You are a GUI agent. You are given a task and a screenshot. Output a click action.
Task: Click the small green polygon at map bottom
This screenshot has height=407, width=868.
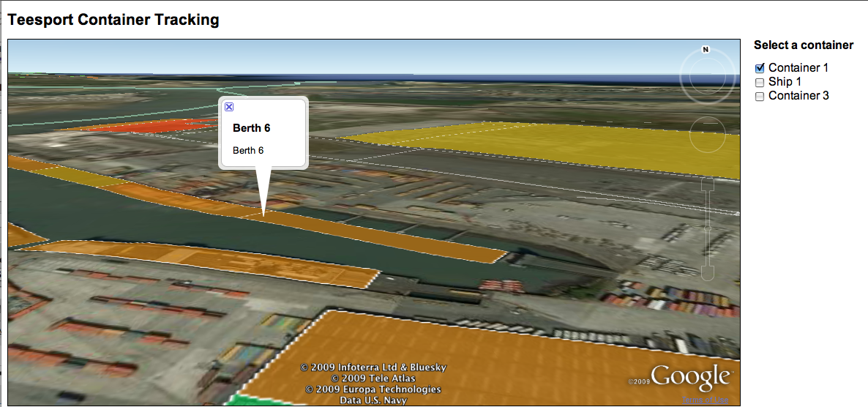(x=242, y=400)
